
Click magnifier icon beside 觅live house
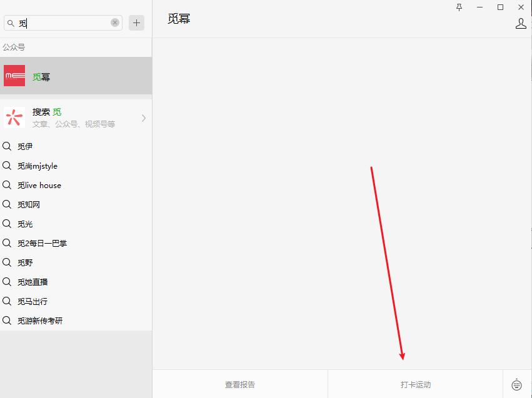pyautogui.click(x=7, y=185)
